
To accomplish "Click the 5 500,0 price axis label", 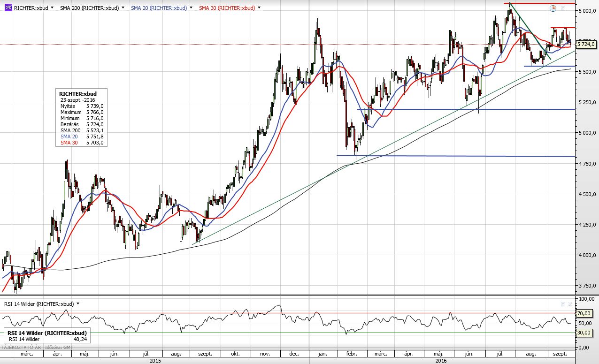I will (x=587, y=72).
